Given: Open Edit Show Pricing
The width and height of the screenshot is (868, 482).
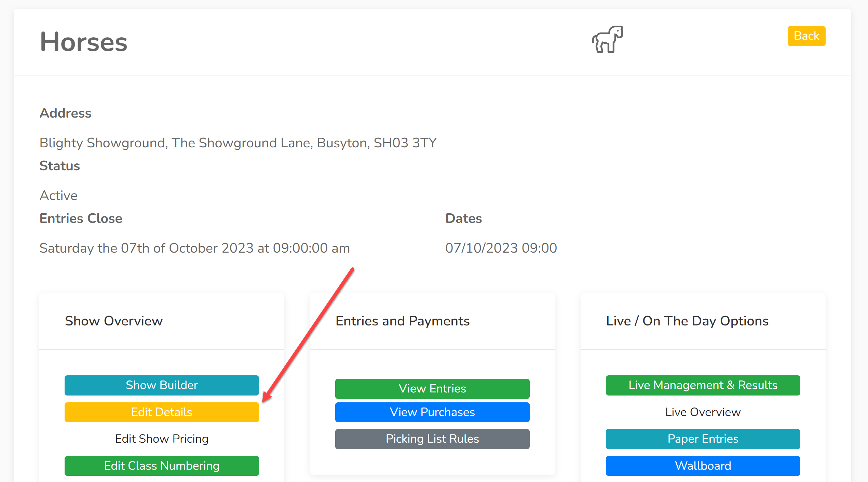Looking at the screenshot, I should 162,439.
